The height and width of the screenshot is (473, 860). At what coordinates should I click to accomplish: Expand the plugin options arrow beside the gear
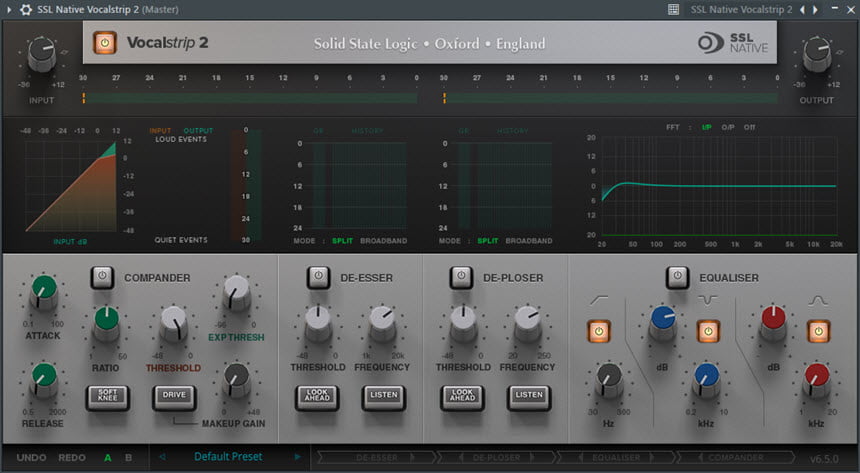pyautogui.click(x=9, y=9)
